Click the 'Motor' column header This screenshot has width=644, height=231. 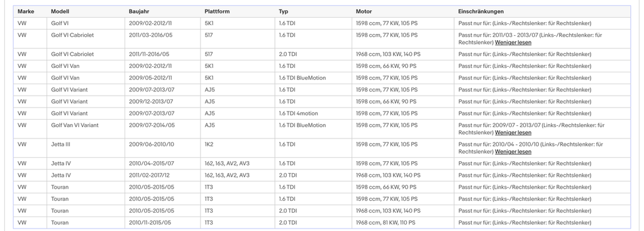point(364,11)
